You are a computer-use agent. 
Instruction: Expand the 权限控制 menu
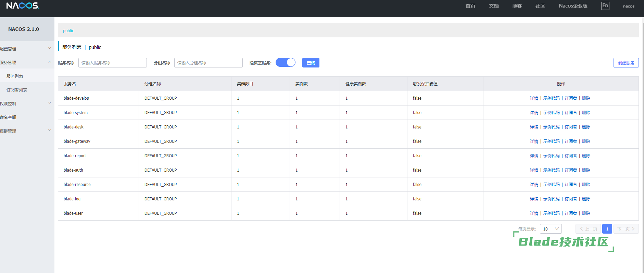point(27,103)
